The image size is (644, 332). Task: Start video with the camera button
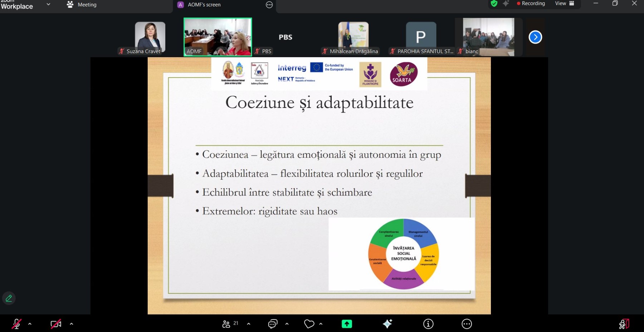(56, 324)
